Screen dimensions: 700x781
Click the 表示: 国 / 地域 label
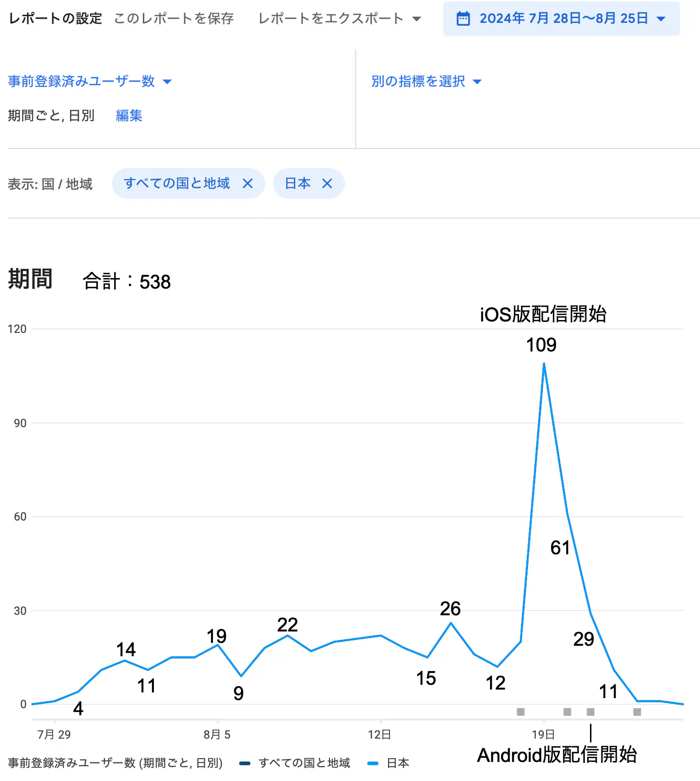pos(50,184)
